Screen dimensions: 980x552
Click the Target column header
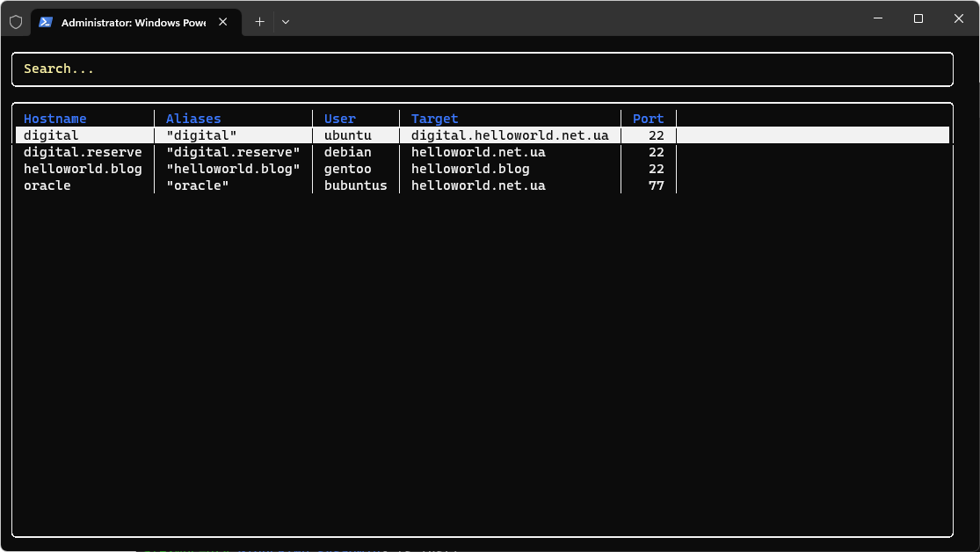point(435,119)
